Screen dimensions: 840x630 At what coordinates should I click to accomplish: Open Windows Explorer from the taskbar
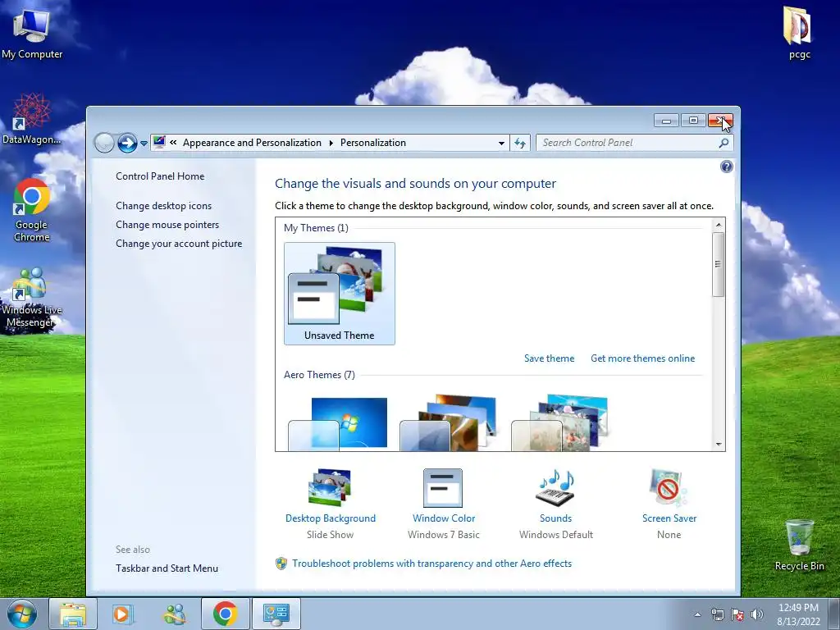pyautogui.click(x=73, y=614)
